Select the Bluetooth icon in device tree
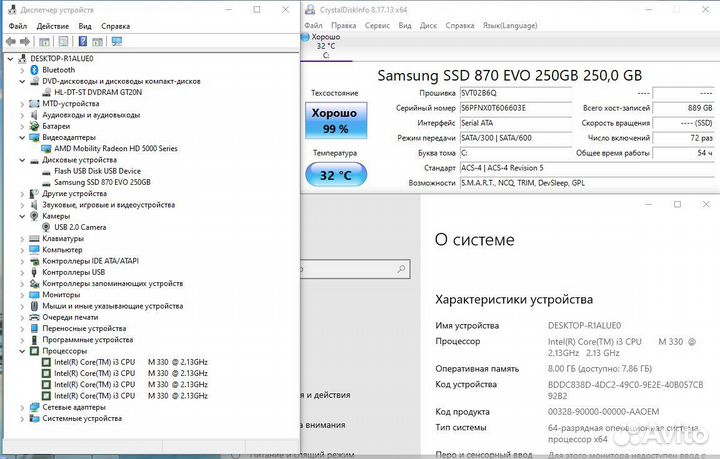Screen dimensions: 720x459 [x=34, y=70]
